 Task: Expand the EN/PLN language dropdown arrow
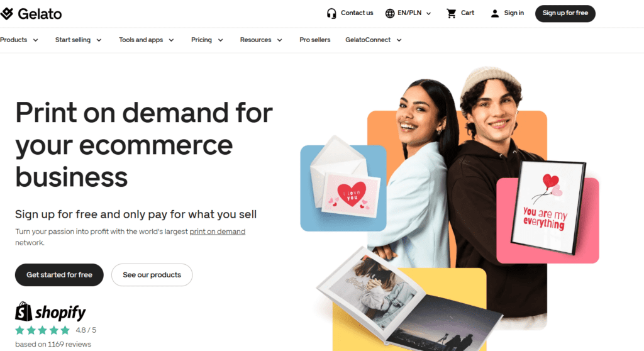pyautogui.click(x=428, y=14)
